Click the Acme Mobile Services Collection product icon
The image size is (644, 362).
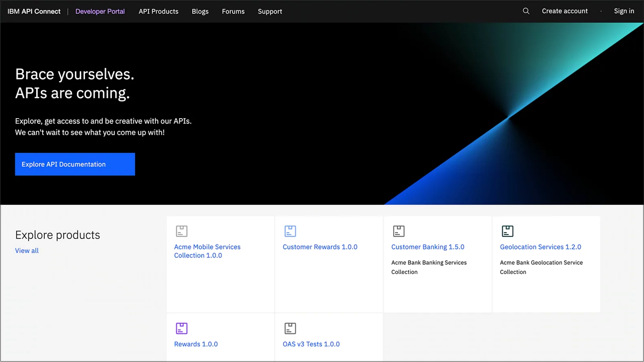181,231
